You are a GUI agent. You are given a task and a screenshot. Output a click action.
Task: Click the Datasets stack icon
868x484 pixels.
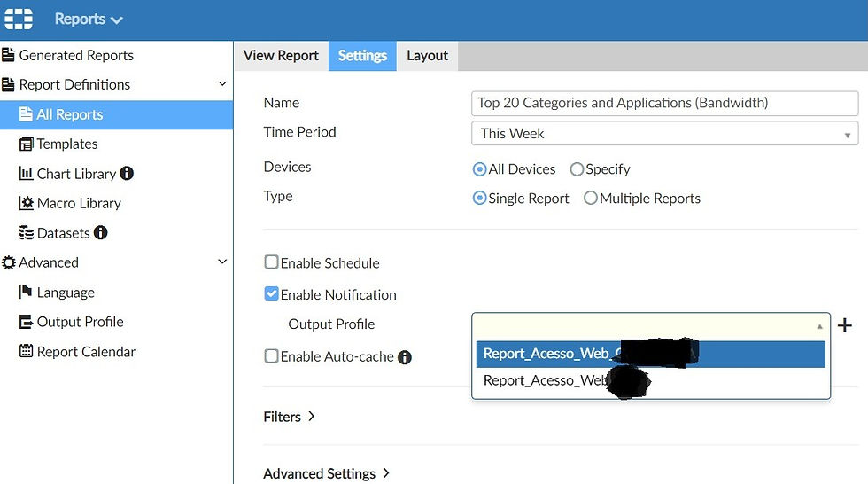point(26,232)
